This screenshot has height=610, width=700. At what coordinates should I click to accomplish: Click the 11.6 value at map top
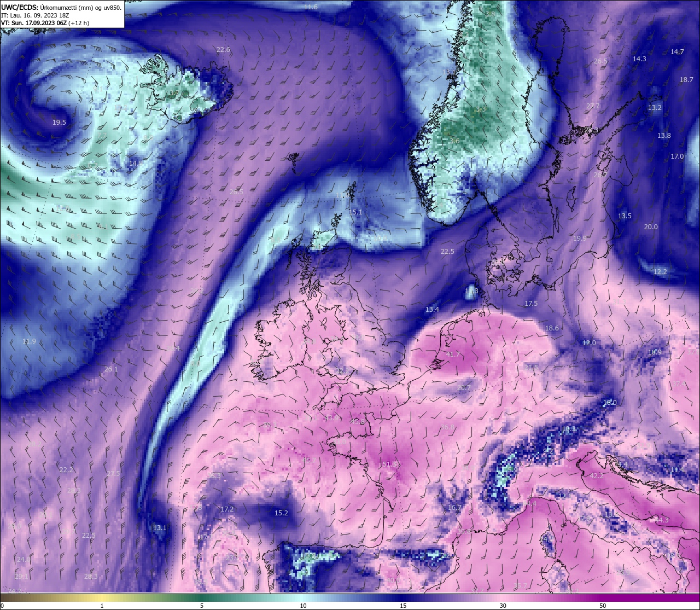311,7
